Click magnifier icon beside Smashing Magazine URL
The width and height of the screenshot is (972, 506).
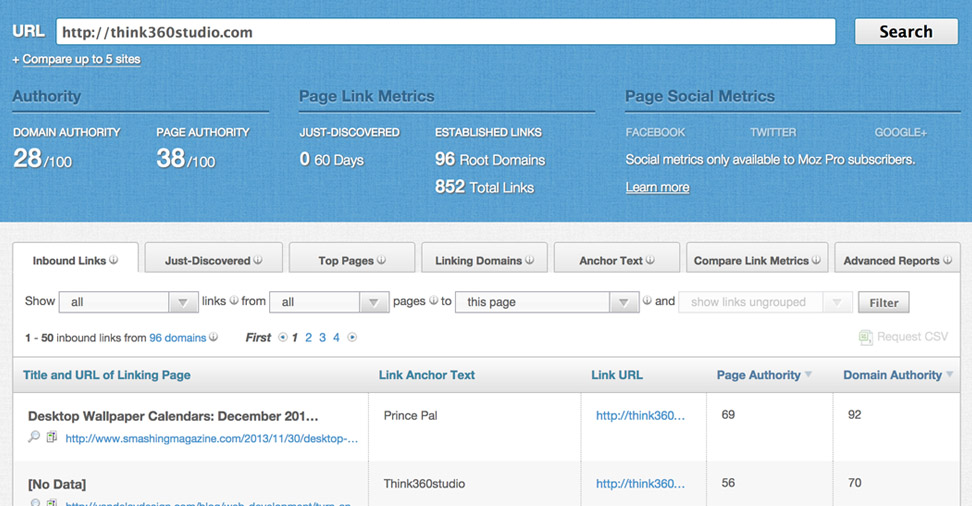click(x=34, y=437)
